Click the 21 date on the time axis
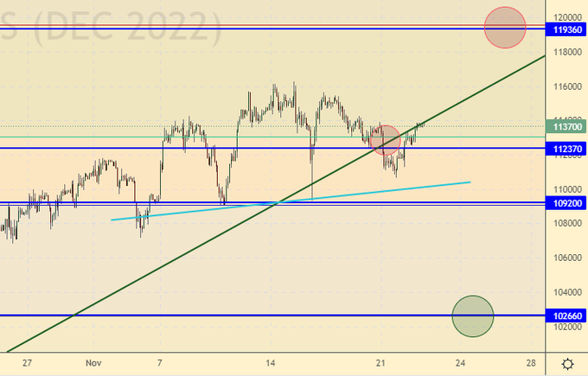Screen dimensions: 588x376 (x=380, y=363)
